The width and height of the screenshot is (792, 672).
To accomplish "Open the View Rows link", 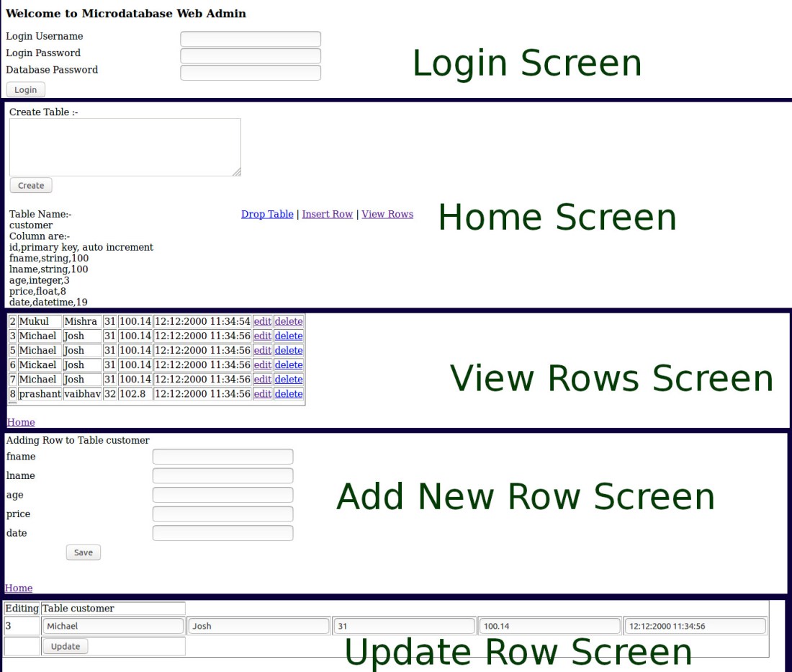I will [x=387, y=214].
